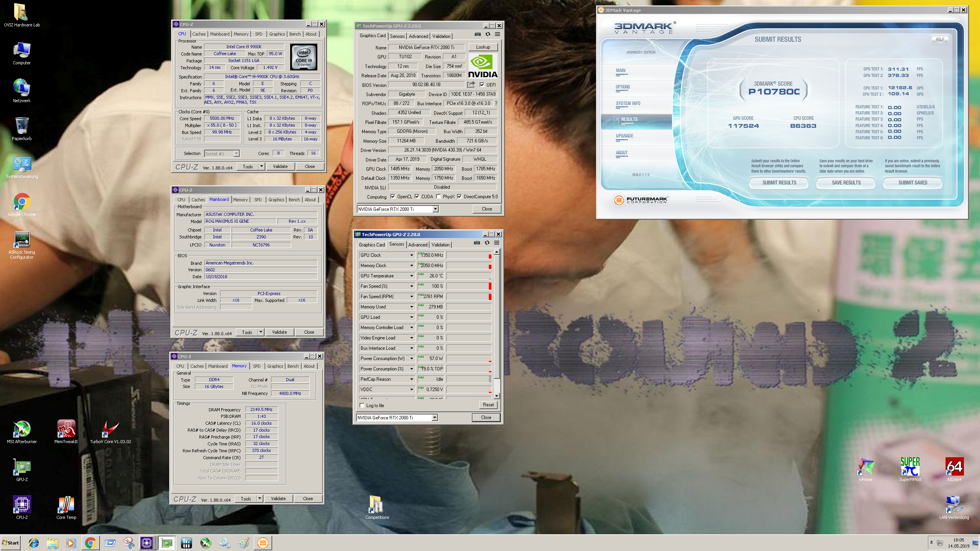Open the Papierkorb recycle bin icon
The height and width of the screenshot is (551, 980).
(21, 129)
